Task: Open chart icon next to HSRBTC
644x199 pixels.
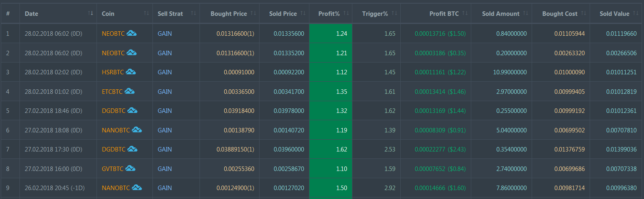Action: tap(131, 71)
